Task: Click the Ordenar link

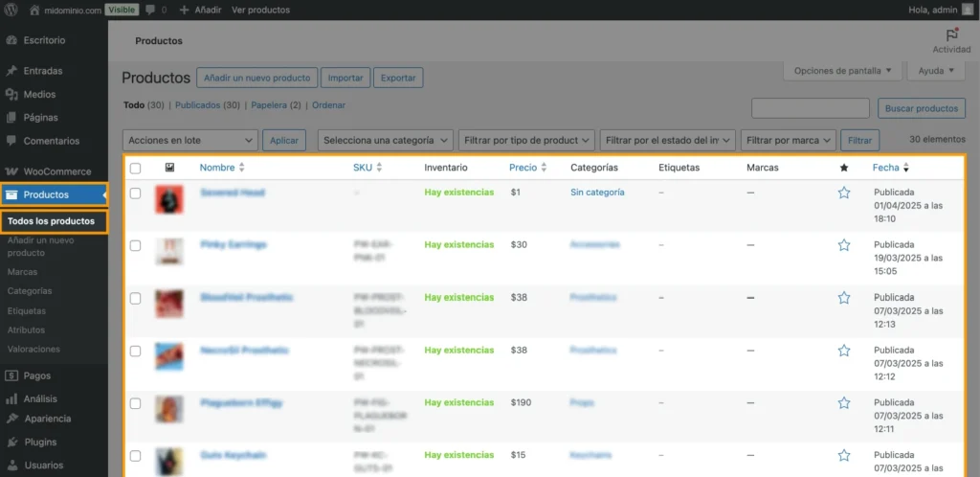Action: point(329,105)
